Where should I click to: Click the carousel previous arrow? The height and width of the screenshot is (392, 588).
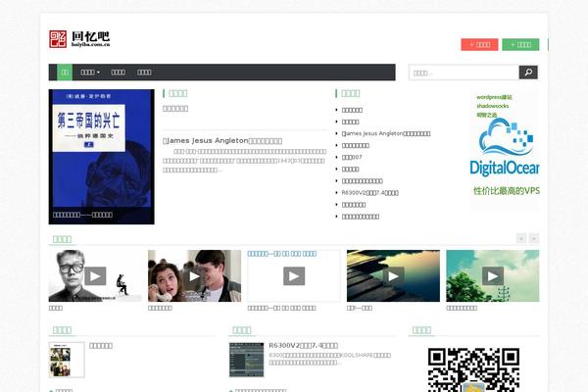click(521, 238)
